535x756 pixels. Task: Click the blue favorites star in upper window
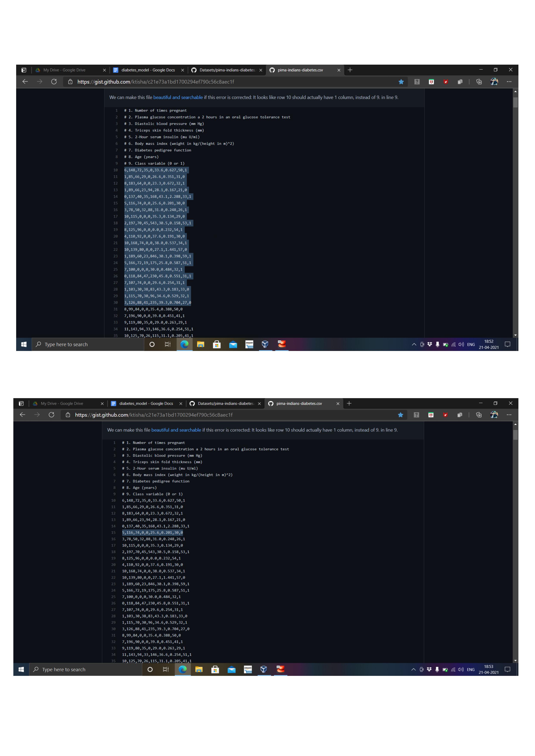pyautogui.click(x=401, y=82)
